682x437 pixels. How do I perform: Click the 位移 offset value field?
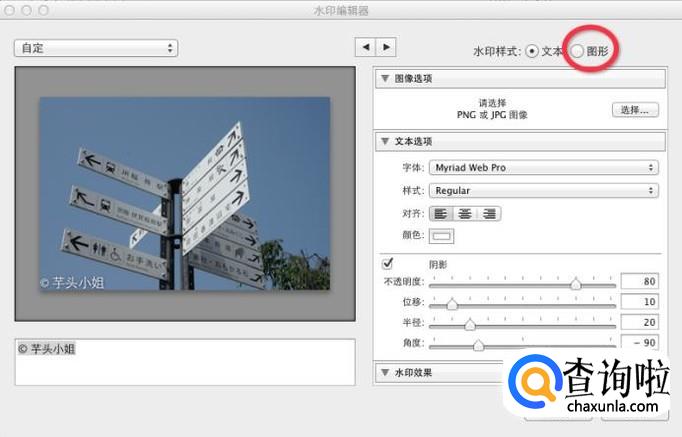coord(638,302)
